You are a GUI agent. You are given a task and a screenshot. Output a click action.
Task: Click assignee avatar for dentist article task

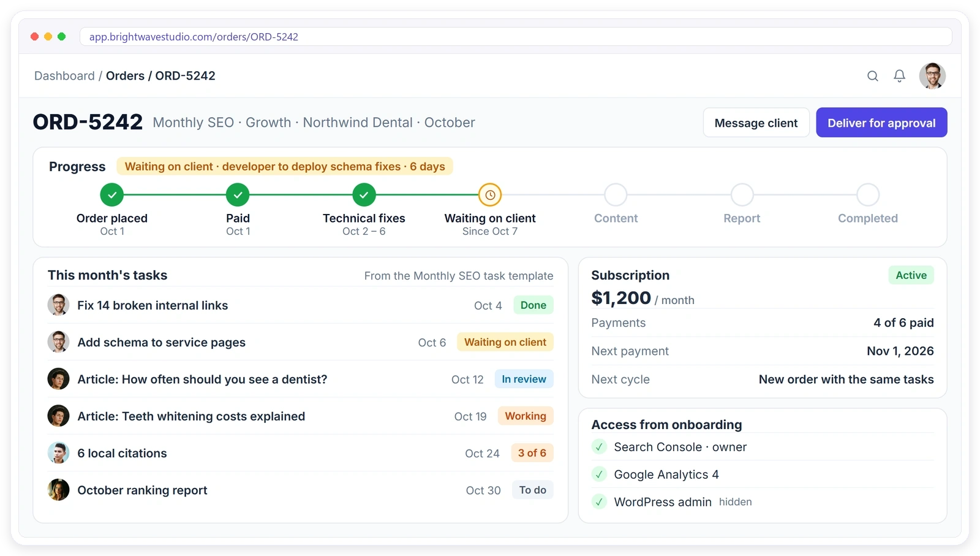pyautogui.click(x=58, y=379)
